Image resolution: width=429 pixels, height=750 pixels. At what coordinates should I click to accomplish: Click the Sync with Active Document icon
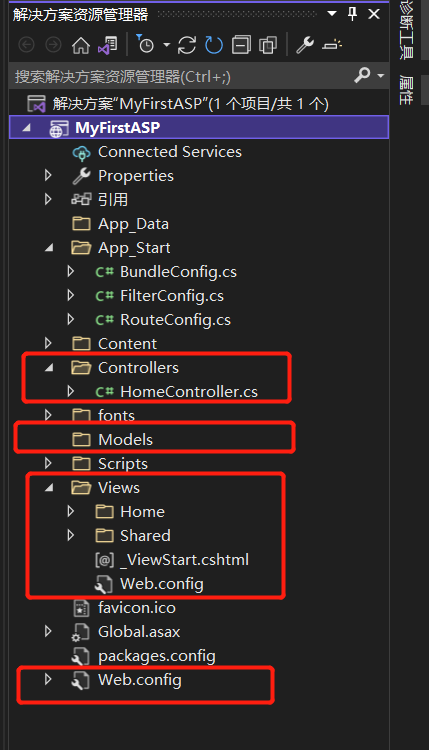[x=187, y=45]
